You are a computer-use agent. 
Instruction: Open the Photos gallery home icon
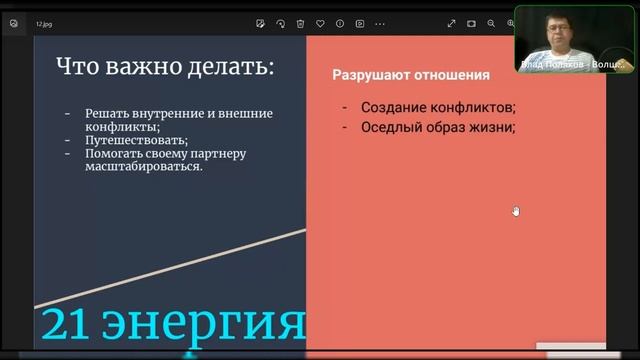[13, 23]
